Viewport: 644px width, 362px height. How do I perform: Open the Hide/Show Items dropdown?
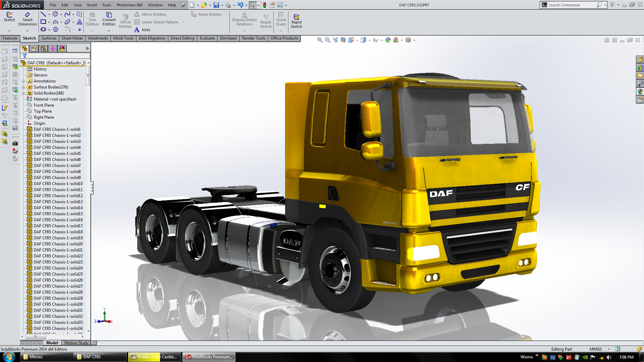click(382, 40)
